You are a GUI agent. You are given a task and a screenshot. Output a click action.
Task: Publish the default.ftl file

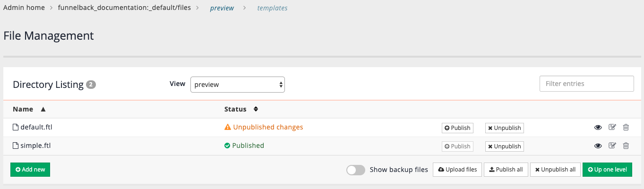coord(457,128)
